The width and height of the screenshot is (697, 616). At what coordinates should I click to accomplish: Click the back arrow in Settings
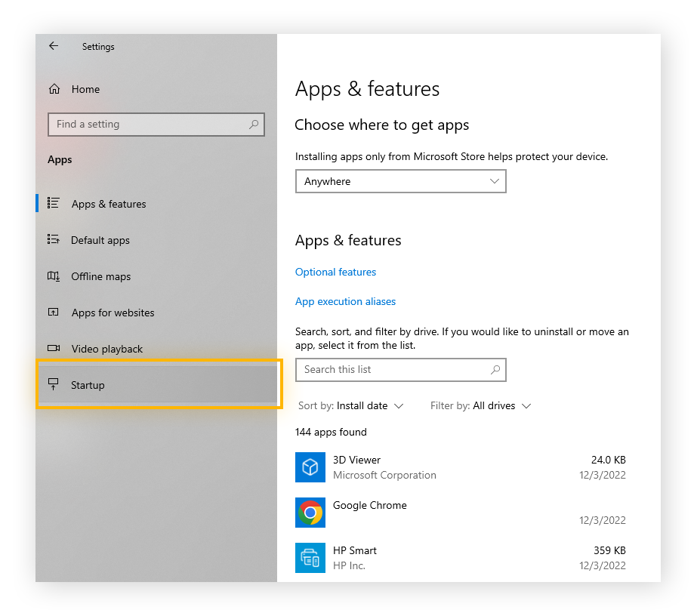pos(53,45)
